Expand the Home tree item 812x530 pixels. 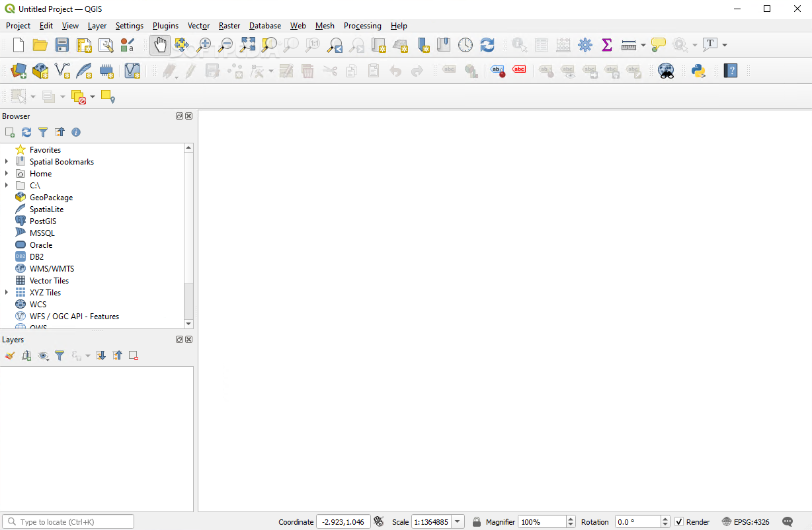(x=7, y=174)
